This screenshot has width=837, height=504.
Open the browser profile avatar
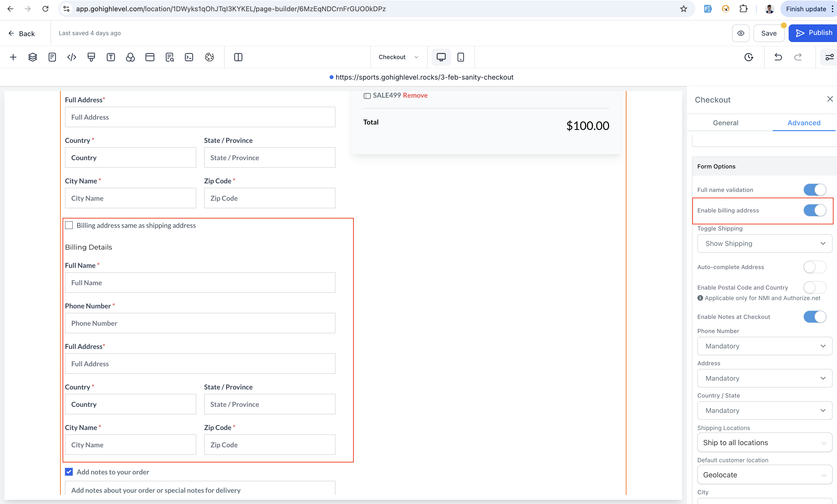click(769, 9)
